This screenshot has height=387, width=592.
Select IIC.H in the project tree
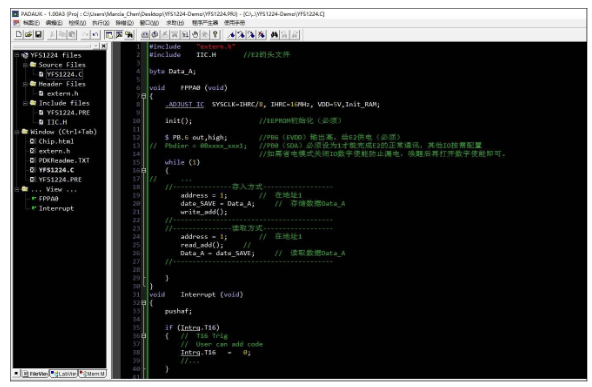57,122
